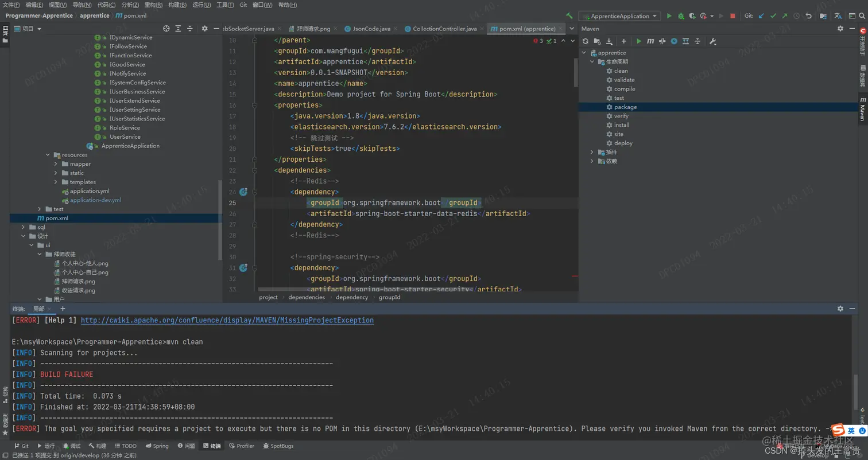
Task: Open Execute Maven Goal dialog
Action: point(650,41)
